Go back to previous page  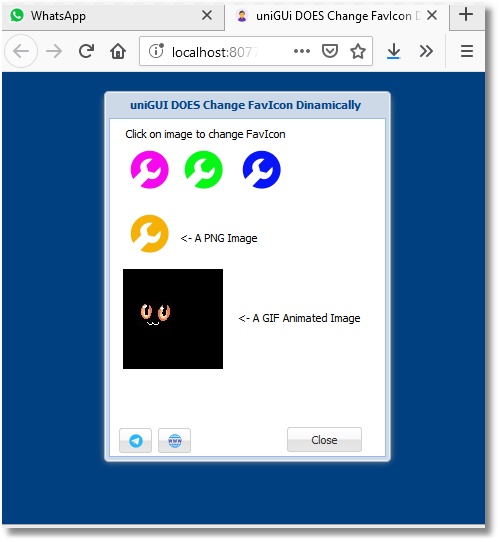click(x=21, y=52)
